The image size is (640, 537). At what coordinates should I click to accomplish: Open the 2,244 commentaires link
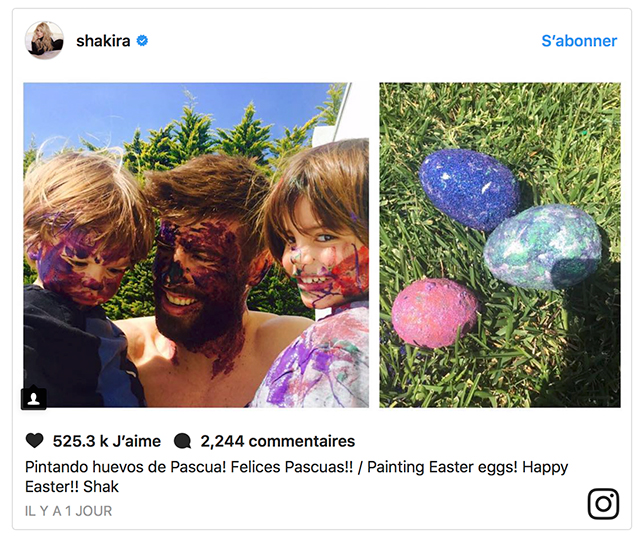click(x=278, y=441)
